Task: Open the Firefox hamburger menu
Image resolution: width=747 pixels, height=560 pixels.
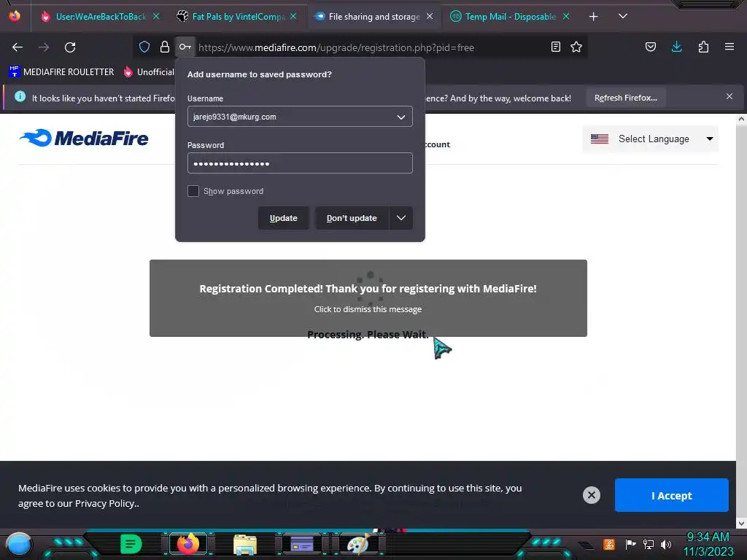Action: 729,47
